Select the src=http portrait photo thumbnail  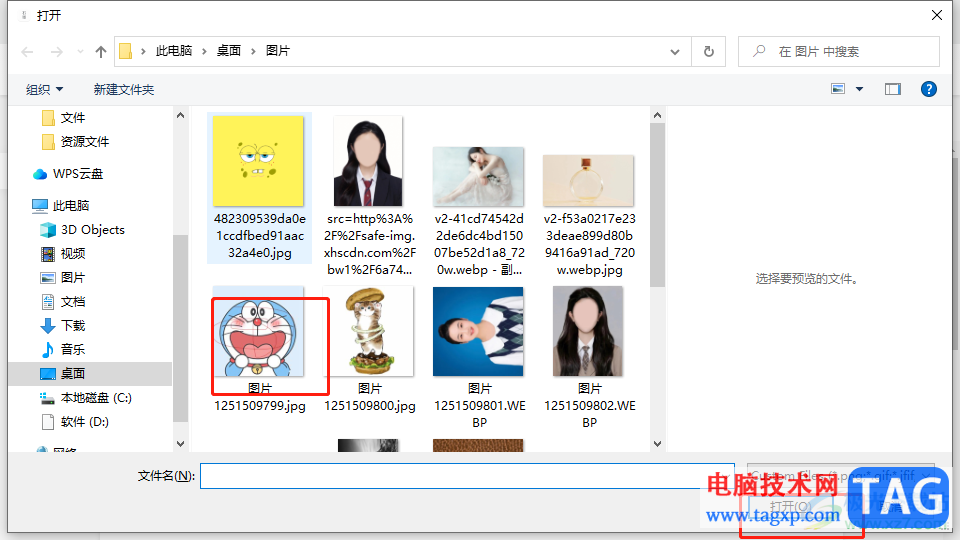point(368,161)
